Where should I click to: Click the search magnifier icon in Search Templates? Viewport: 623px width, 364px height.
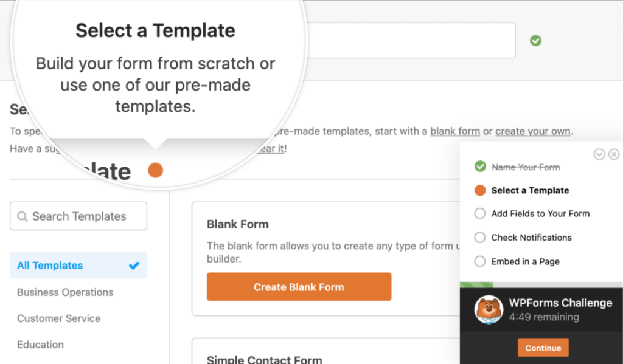[x=23, y=216]
